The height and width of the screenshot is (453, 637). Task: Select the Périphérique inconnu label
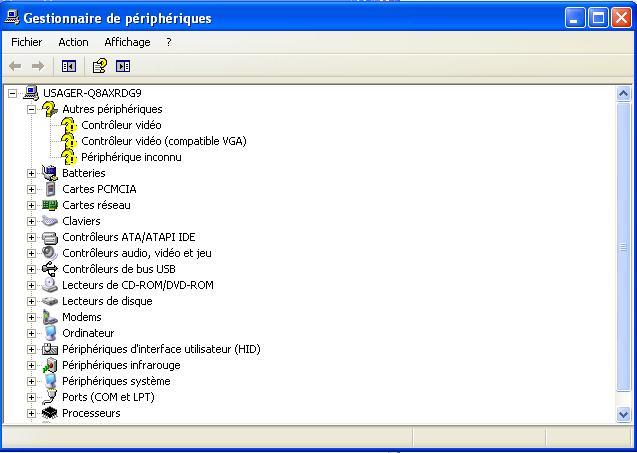131,157
